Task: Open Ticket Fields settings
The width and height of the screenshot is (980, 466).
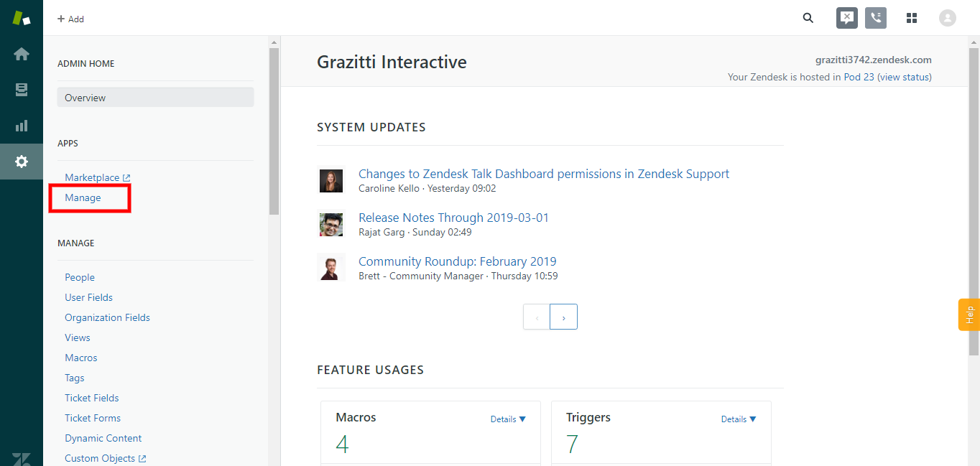Action: click(92, 398)
